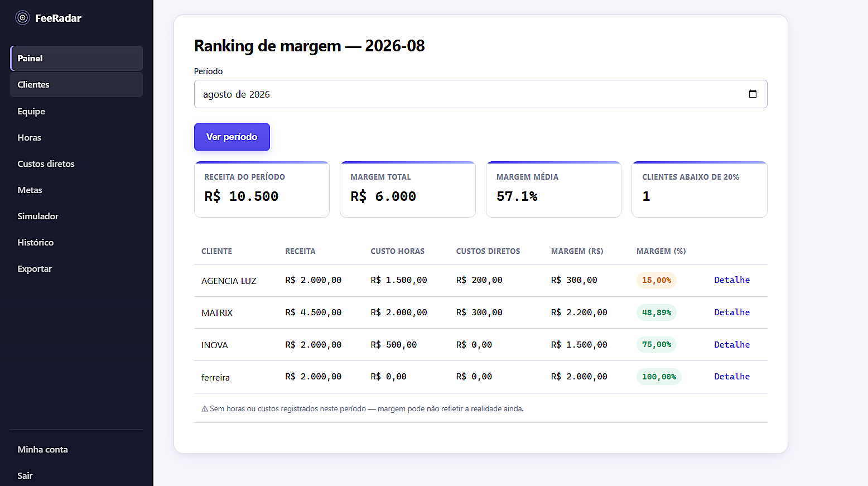Screen dimensions: 868x486
Task: Open the Painel sidebar item
Action: pyautogui.click(x=76, y=58)
